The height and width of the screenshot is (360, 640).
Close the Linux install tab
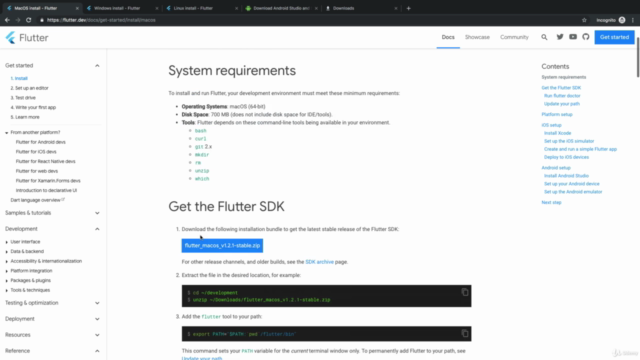pos(236,8)
